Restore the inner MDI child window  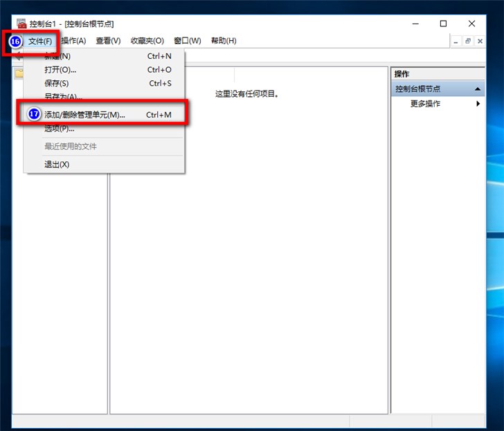tap(468, 42)
